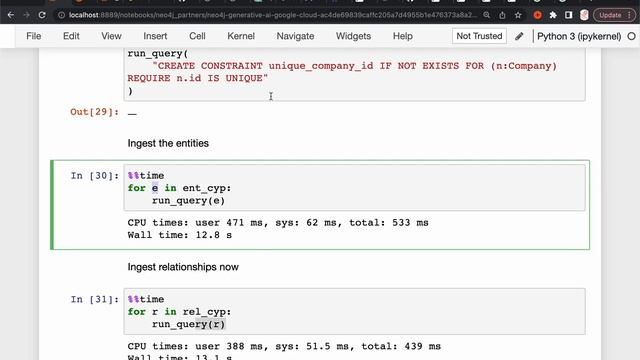This screenshot has width=640, height=360.
Task: Click the 'Wall time: 12.8 s' output
Action: click(180, 235)
